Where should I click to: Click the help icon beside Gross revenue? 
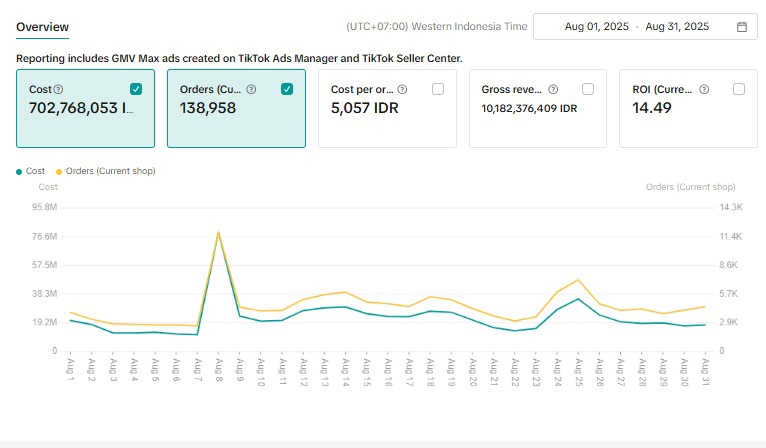553,90
